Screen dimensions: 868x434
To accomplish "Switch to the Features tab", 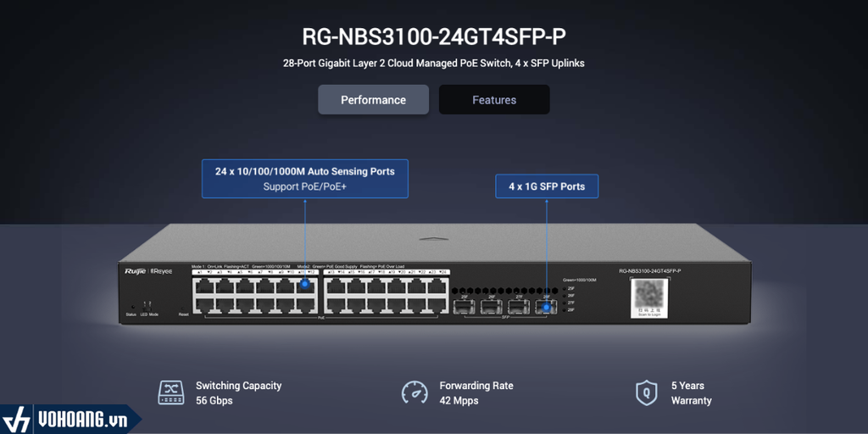I will point(494,100).
